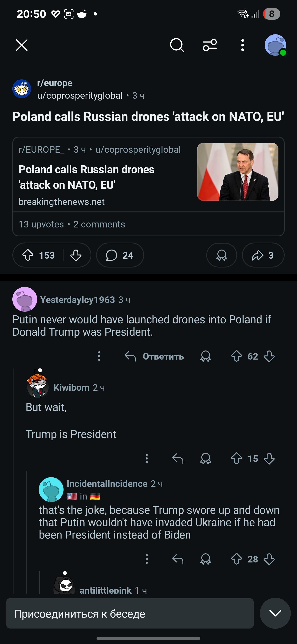Tap Ответить on YesterdayIcy1963's comment

(x=154, y=356)
